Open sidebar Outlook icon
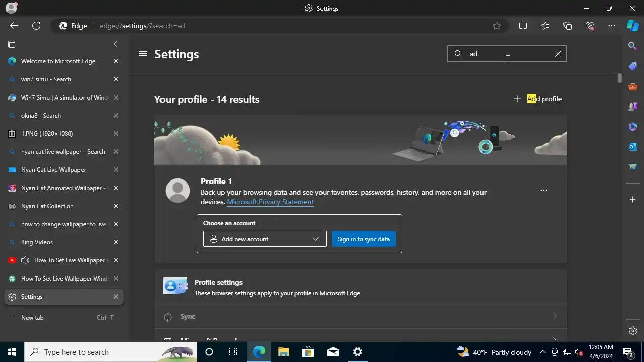The image size is (644, 362). pyautogui.click(x=633, y=147)
